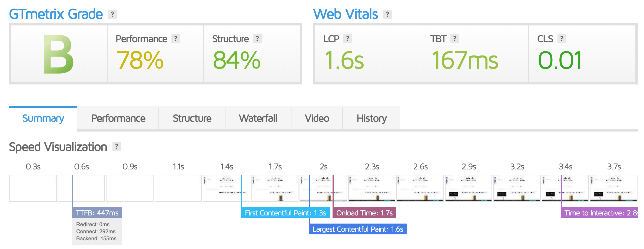Open the Speed Visualization help icon

[117, 146]
